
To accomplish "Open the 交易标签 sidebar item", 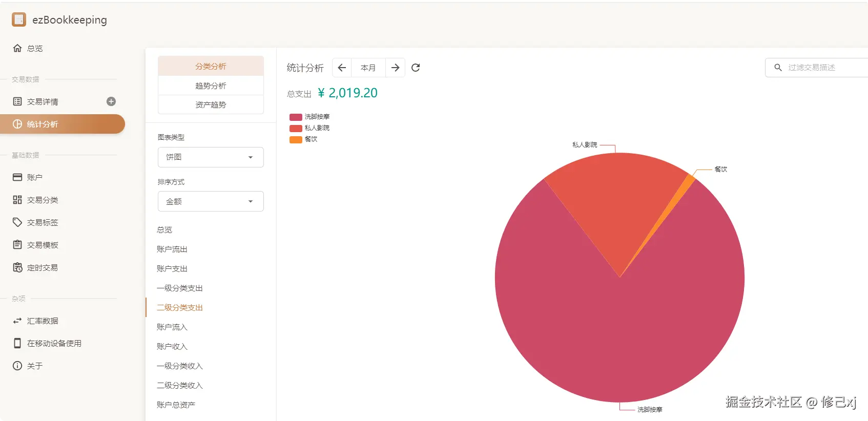I will [x=63, y=222].
